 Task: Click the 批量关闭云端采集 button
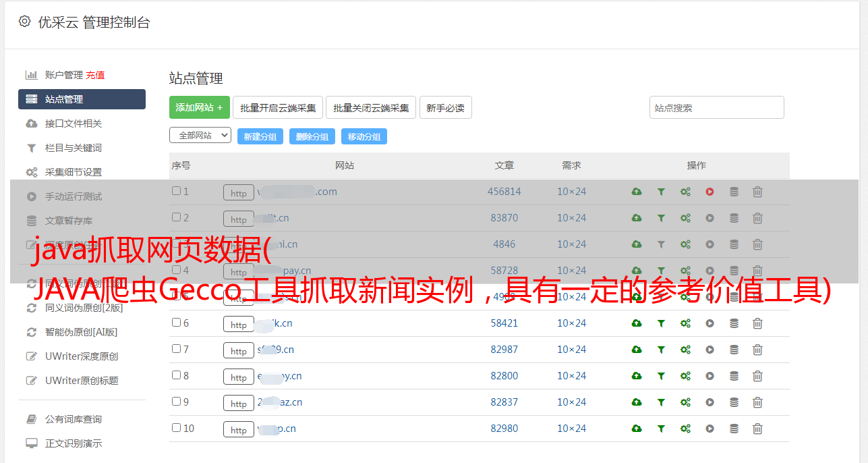(371, 107)
